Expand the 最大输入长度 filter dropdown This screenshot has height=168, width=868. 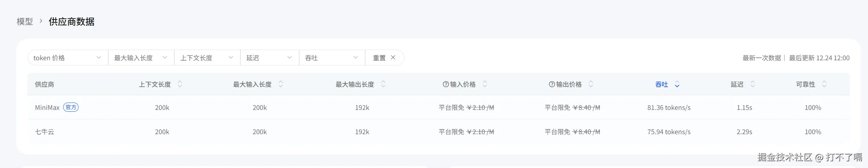point(141,58)
